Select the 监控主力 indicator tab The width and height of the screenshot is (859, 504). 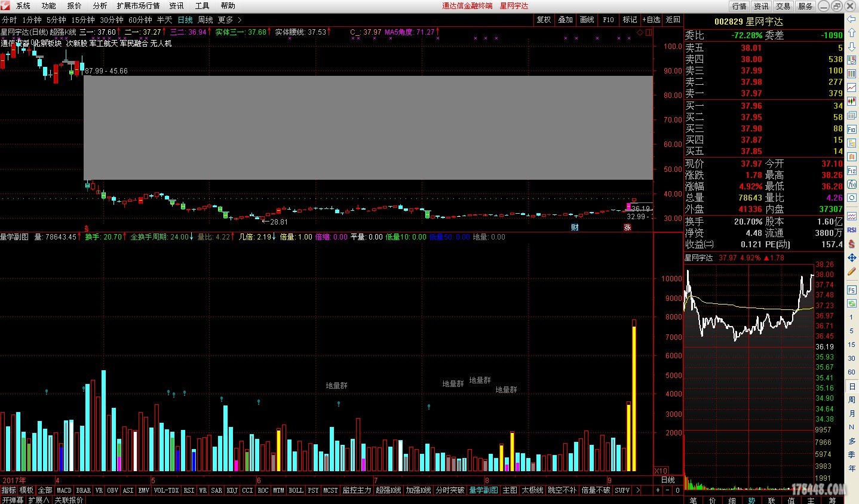(x=357, y=490)
